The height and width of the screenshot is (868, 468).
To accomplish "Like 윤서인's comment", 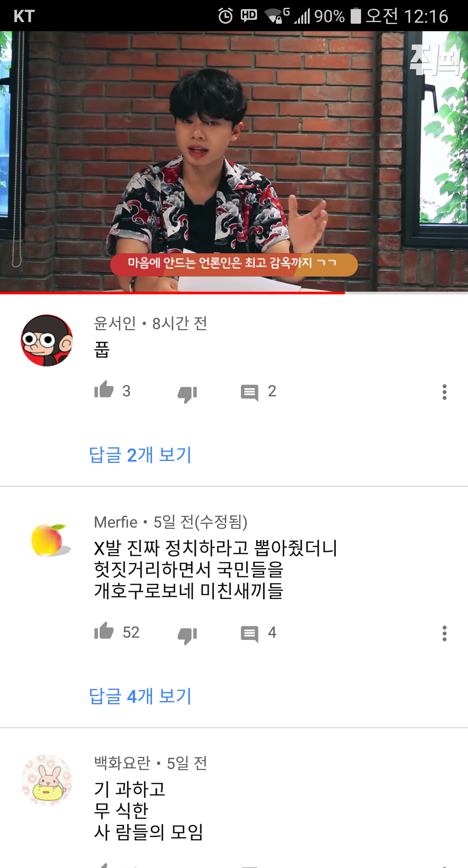I will point(104,390).
